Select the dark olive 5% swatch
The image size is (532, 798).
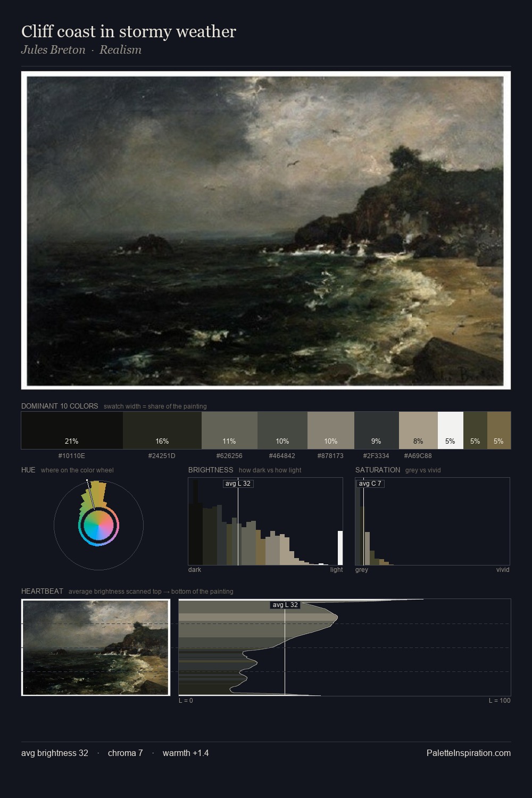[x=475, y=430]
